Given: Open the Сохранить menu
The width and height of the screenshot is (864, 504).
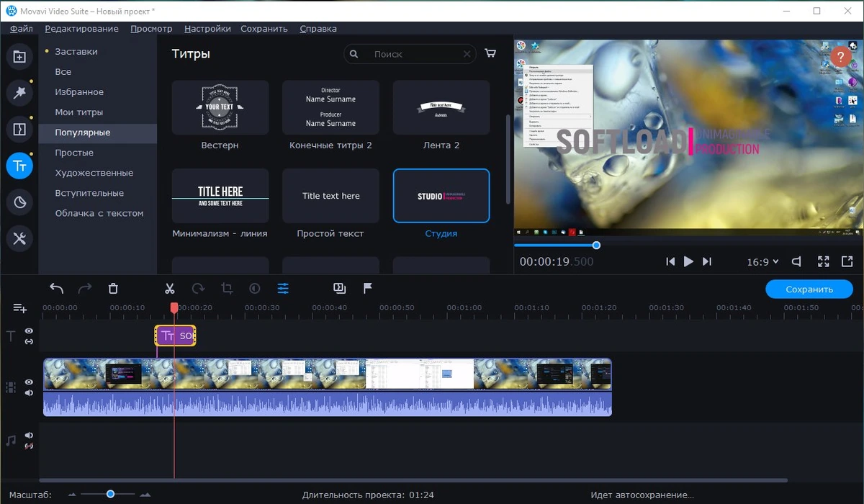Looking at the screenshot, I should [x=264, y=29].
